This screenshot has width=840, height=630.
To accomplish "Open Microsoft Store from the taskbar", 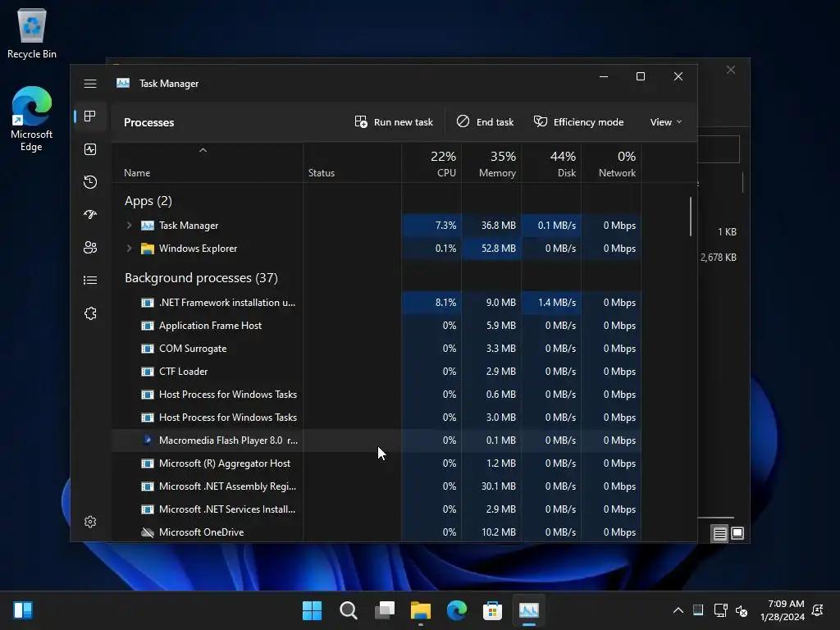I will 492,610.
